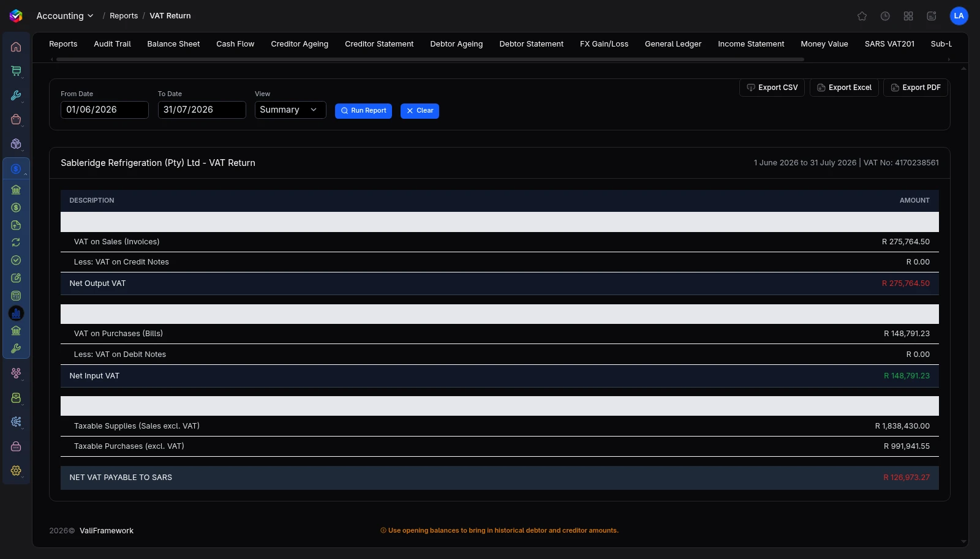The image size is (980, 559).
Task: Click the Net Output VAT amount R 275,764.50
Action: [905, 283]
